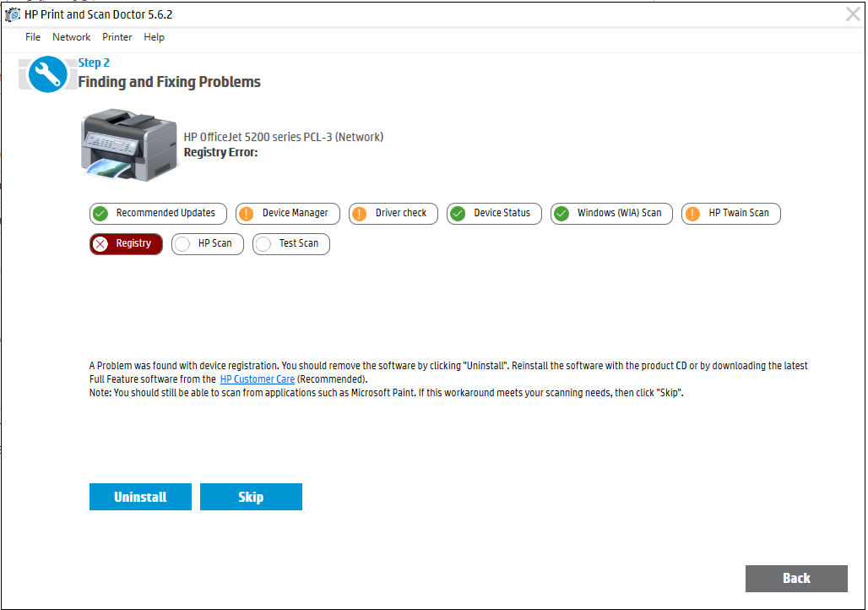This screenshot has height=610, width=868.
Task: Close the HP Print and Scan Doctor window
Action: click(853, 14)
